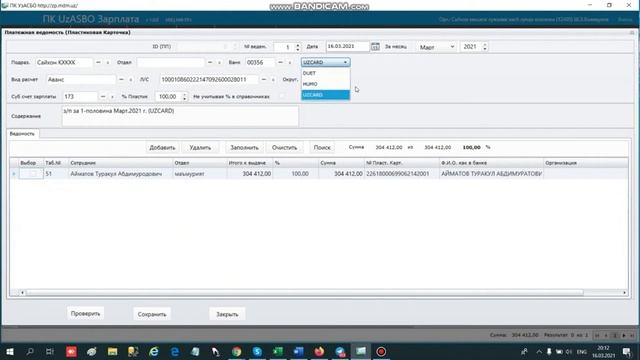The image size is (640, 360).
Task: Select DUET from card type list
Action: [325, 73]
